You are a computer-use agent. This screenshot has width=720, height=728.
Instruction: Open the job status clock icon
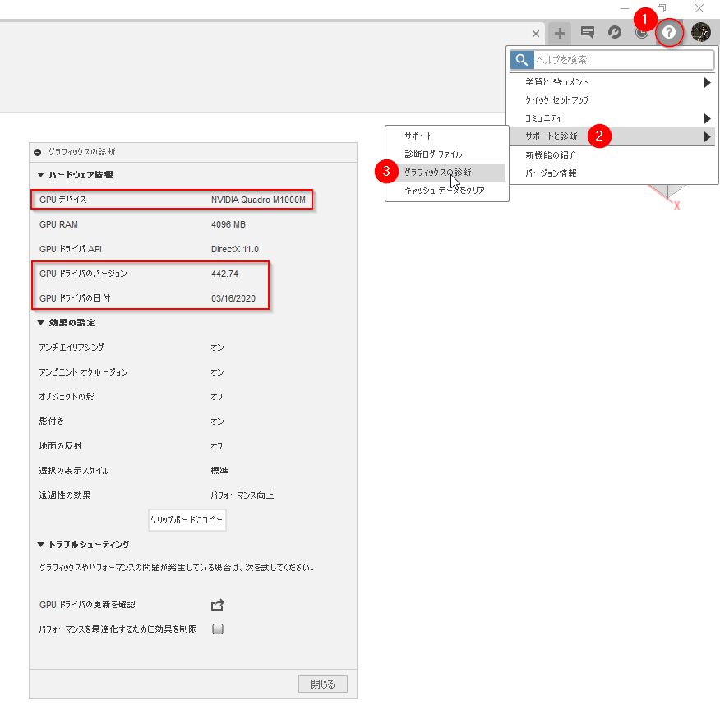[642, 34]
